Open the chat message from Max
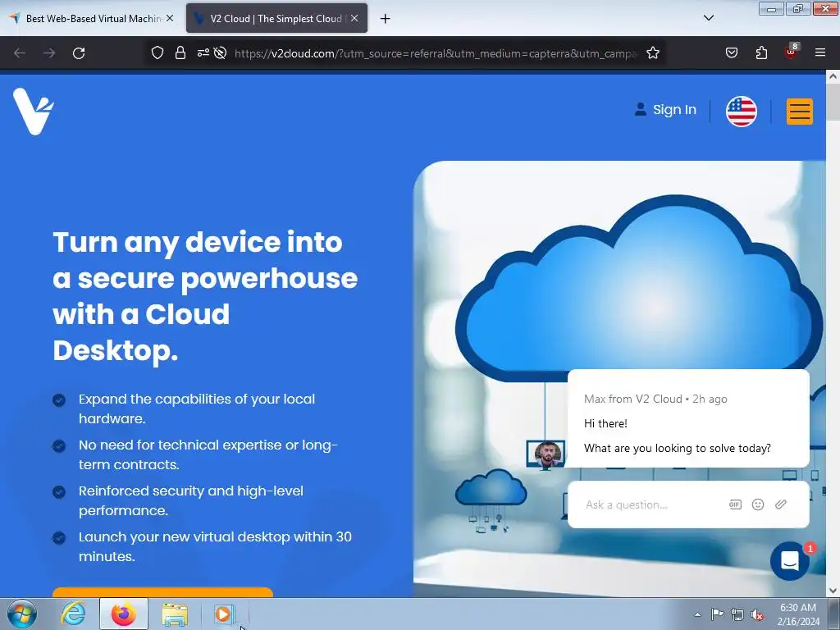840x630 pixels. [x=688, y=418]
